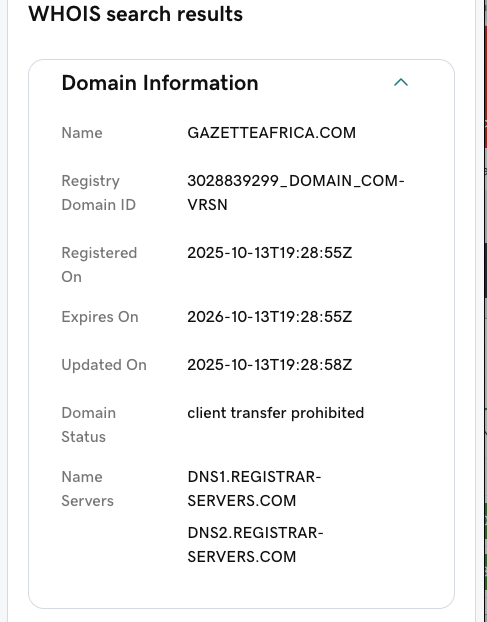This screenshot has height=622, width=487.
Task: Click the registered date 2025-10-13T19:28:55Z
Action: click(270, 253)
